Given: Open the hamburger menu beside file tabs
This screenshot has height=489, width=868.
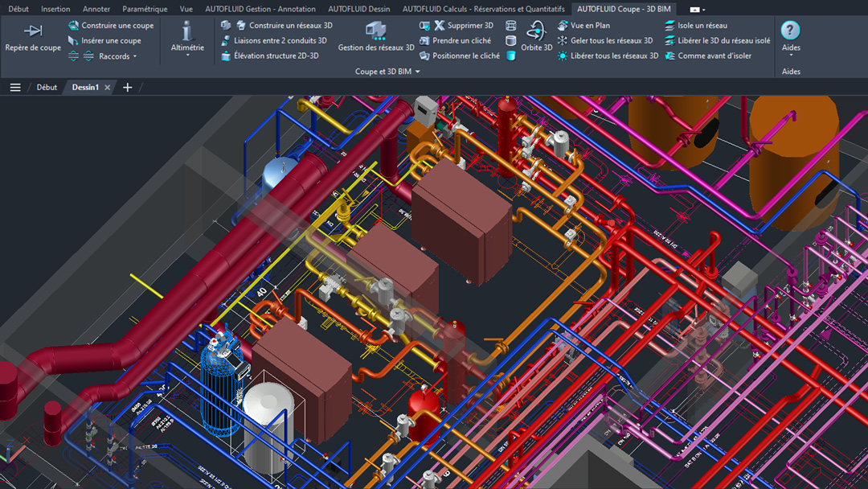Looking at the screenshot, I should tap(15, 87).
